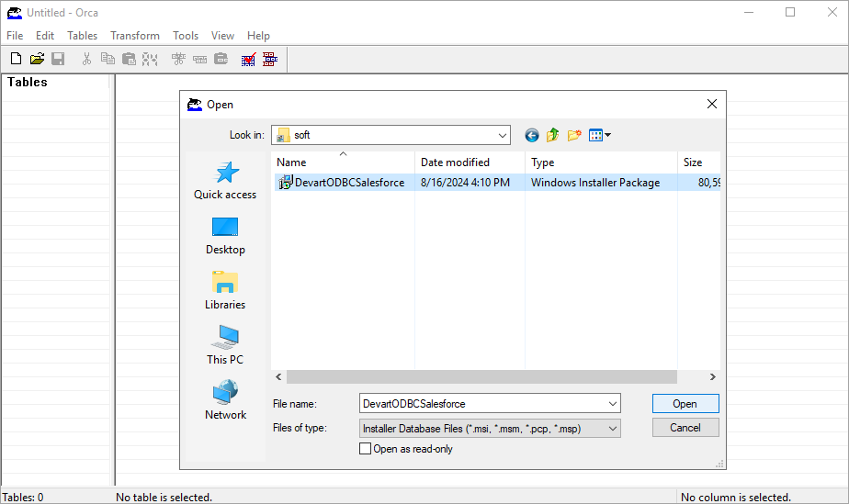Click the file list horizontal scrollbar thumb
This screenshot has height=504, width=849.
click(x=481, y=377)
